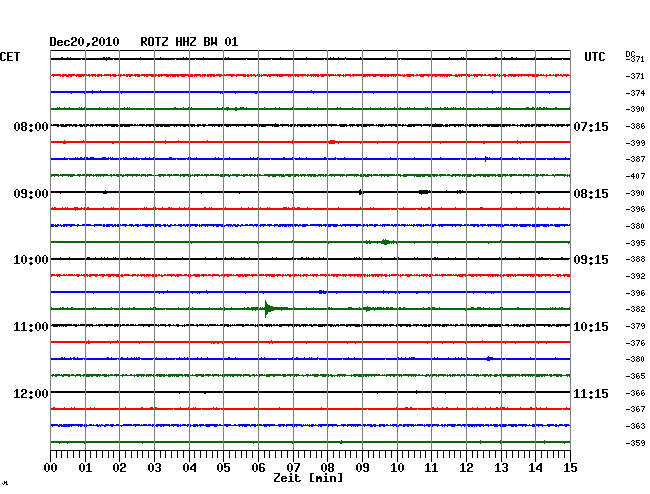Click the date label Dec20,2010
650x494 pixels.
pos(84,42)
